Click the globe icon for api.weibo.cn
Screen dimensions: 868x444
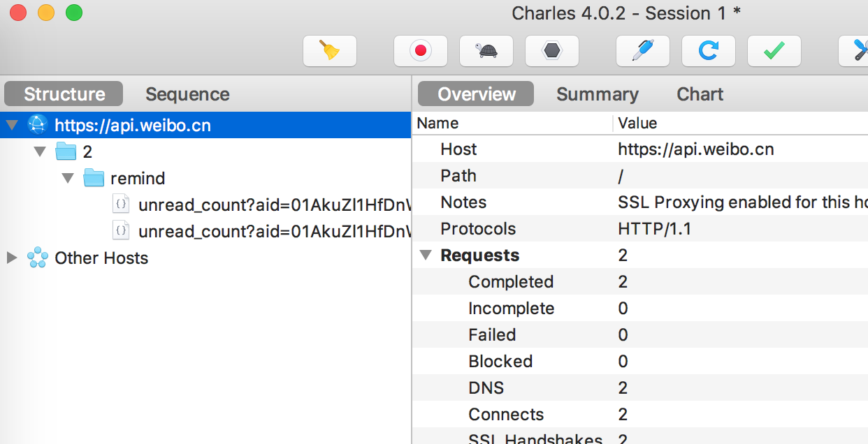click(x=37, y=125)
